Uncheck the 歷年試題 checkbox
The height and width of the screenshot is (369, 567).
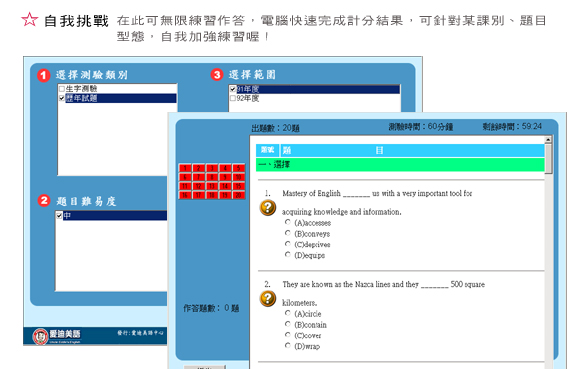62,98
